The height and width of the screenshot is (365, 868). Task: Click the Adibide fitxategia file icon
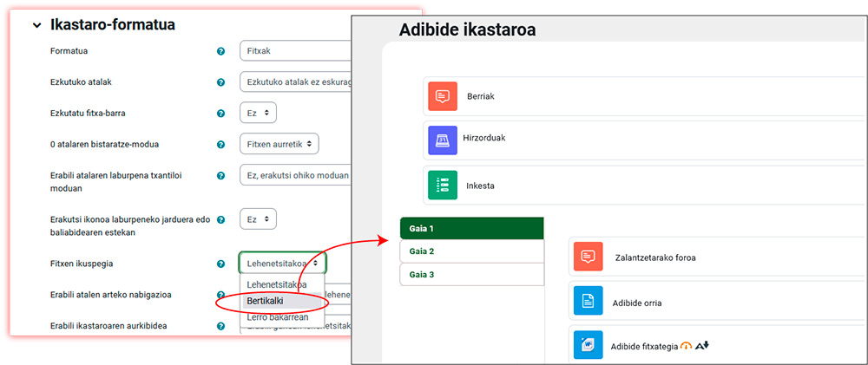pos(588,346)
